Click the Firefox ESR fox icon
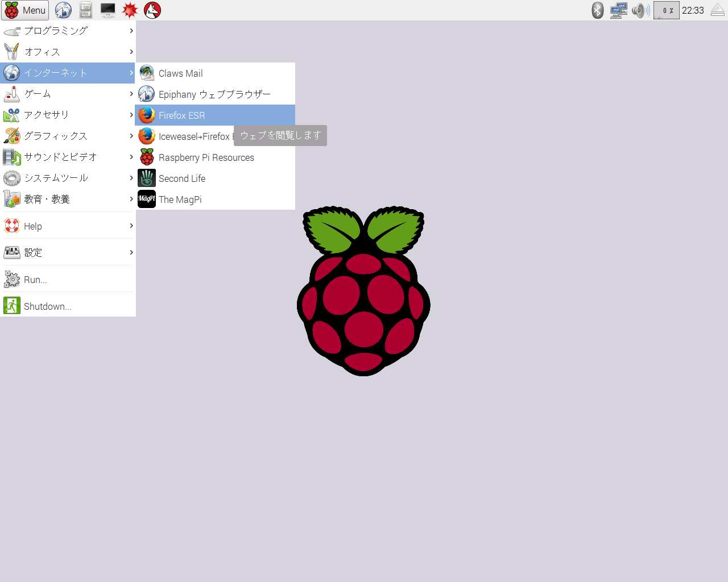 [x=147, y=115]
